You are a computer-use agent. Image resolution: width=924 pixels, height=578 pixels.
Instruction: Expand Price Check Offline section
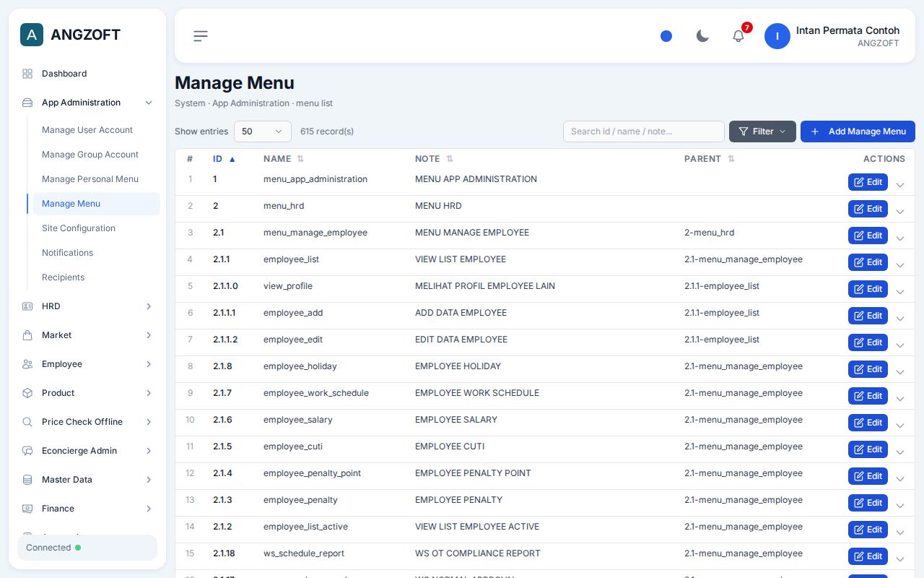tap(87, 422)
